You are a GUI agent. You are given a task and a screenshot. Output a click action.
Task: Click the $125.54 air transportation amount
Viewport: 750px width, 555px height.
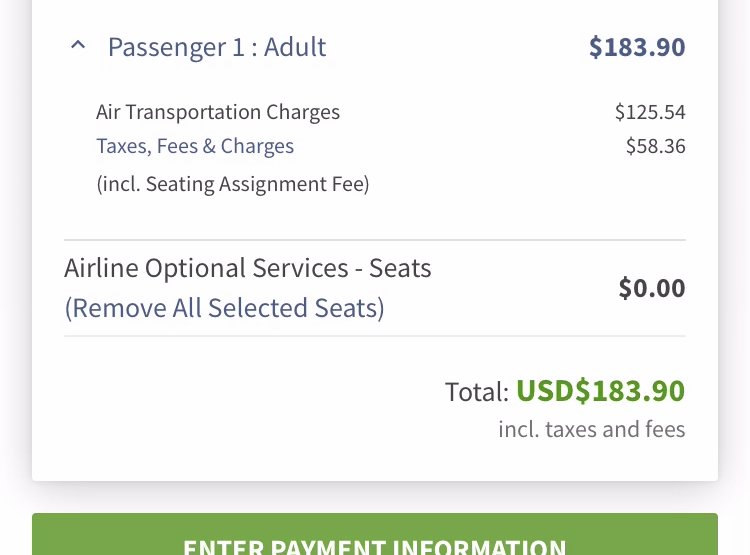click(649, 112)
